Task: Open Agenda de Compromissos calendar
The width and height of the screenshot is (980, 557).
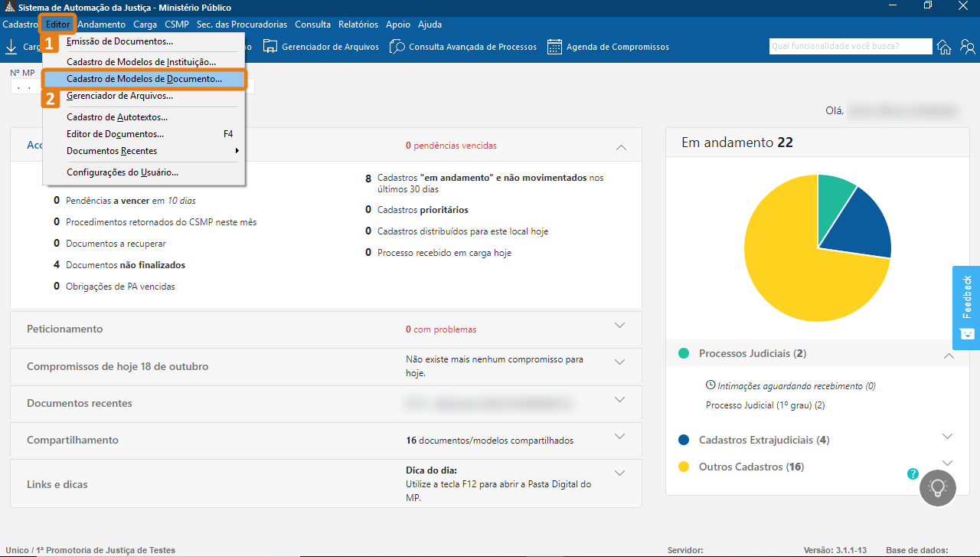Action: click(608, 47)
